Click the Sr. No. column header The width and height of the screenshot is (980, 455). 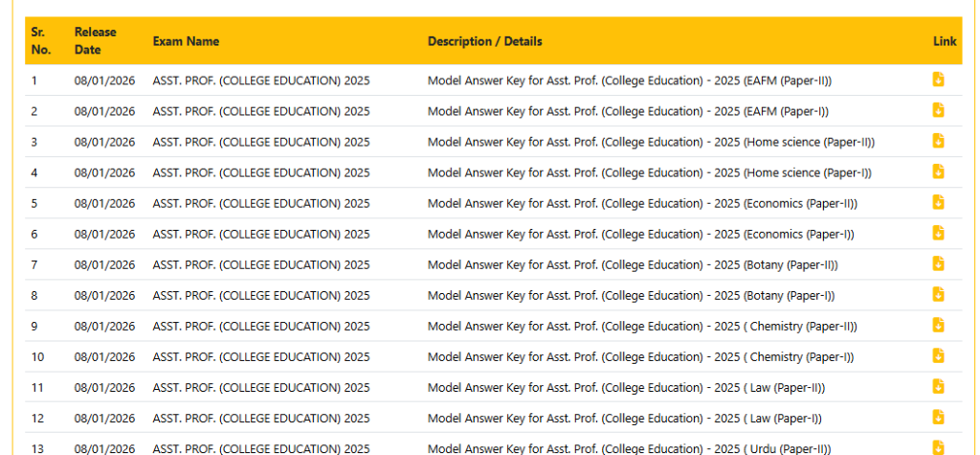point(40,41)
